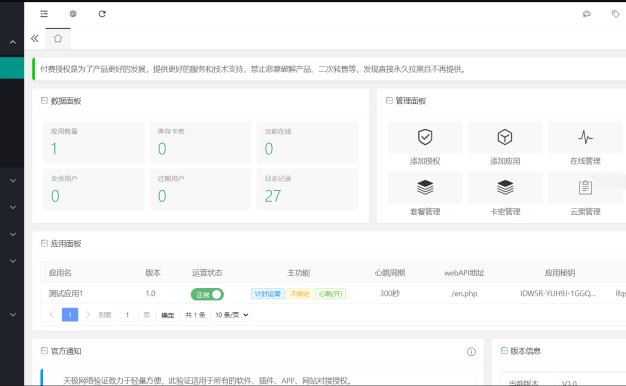Click the 版本 column header
Screen dimensions: 626x386
point(153,273)
